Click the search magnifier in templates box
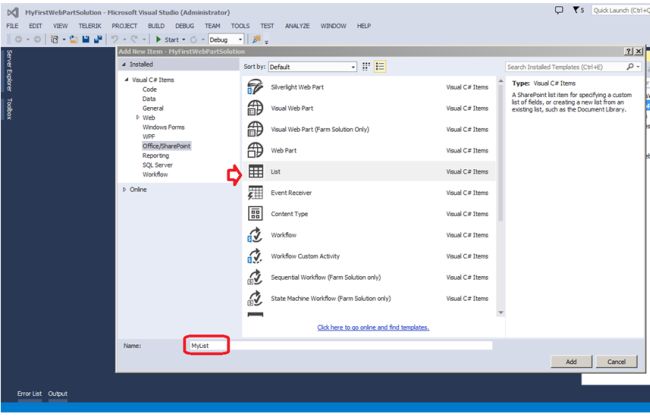Screen dimensions: 650x417 tap(630, 67)
